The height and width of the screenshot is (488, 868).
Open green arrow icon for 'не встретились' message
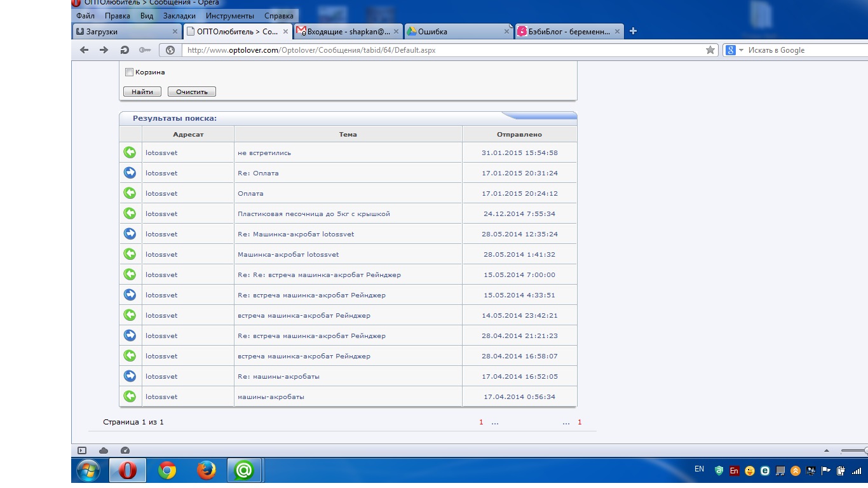click(x=130, y=152)
